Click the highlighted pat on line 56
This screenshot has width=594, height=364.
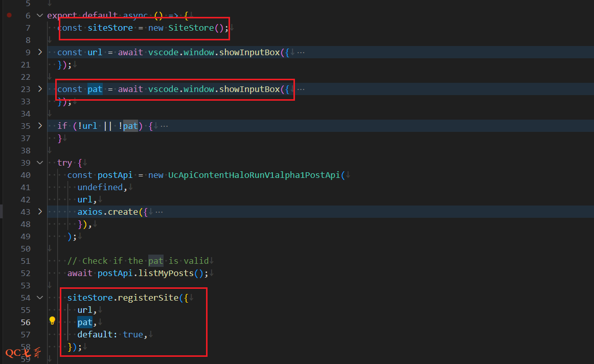tap(85, 322)
